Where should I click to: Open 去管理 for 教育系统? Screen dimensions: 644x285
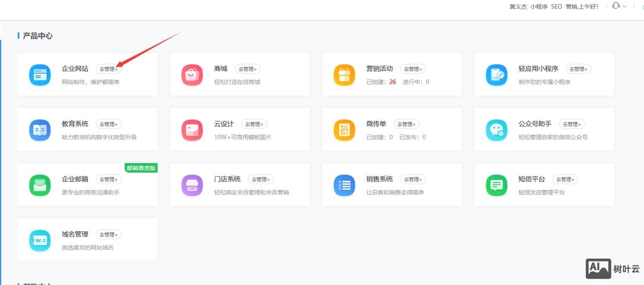tap(108, 124)
